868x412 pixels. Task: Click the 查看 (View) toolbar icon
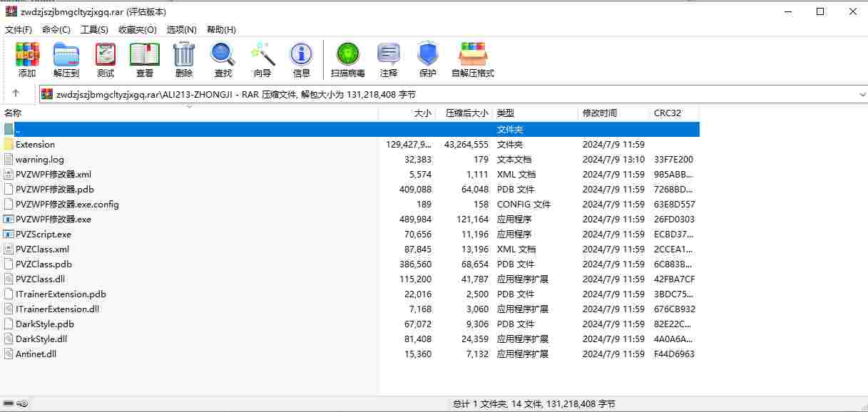click(145, 53)
